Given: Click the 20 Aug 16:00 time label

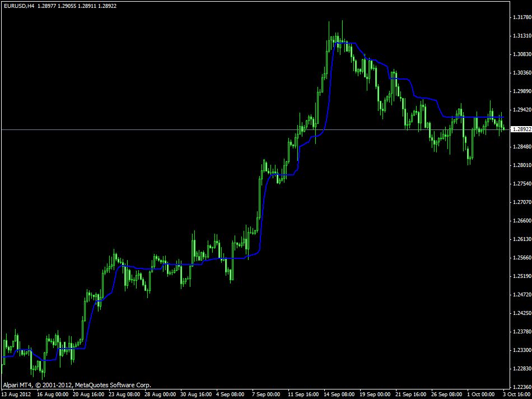Looking at the screenshot, I should tap(88, 395).
